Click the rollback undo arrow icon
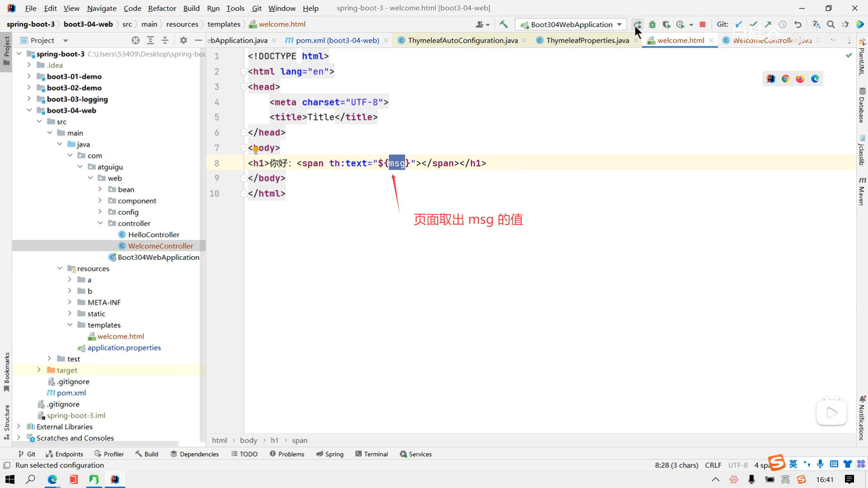This screenshot has width=868, height=488. 798,24
